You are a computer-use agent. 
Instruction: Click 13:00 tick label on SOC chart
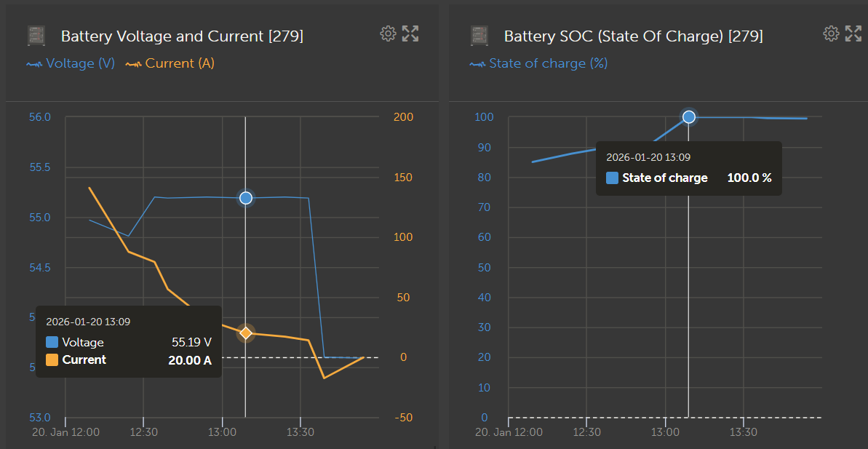(666, 432)
